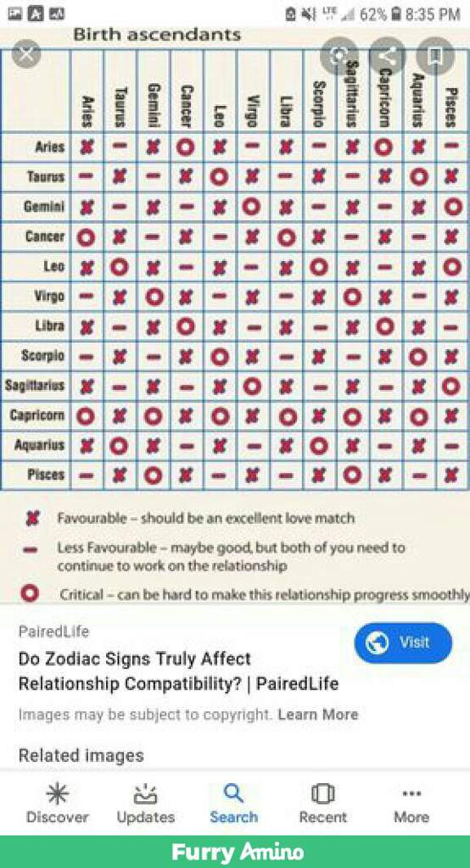Tap the Google Lens search icon

tap(339, 55)
